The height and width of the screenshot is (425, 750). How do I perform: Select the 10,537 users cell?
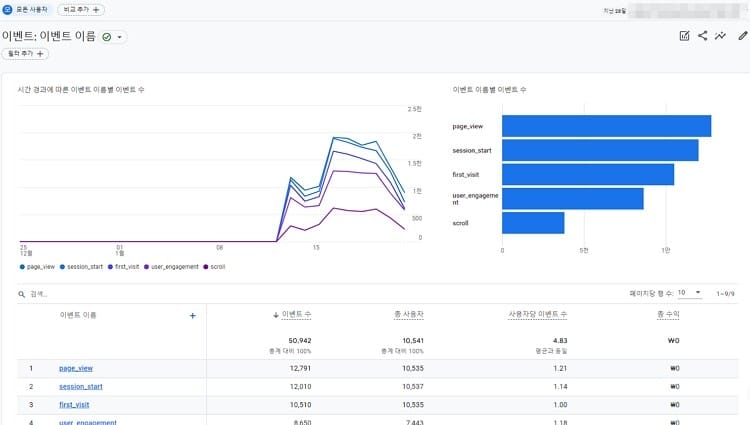point(413,386)
